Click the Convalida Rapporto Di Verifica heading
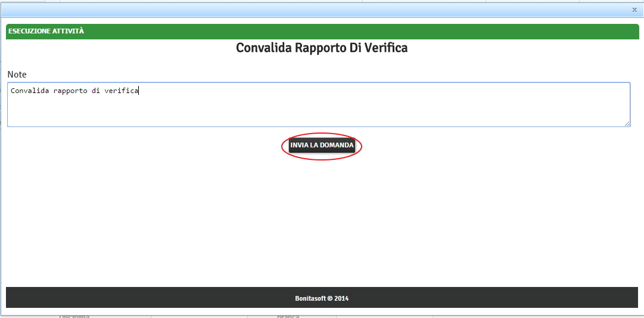Image resolution: width=644 pixels, height=318 pixels. click(x=322, y=48)
